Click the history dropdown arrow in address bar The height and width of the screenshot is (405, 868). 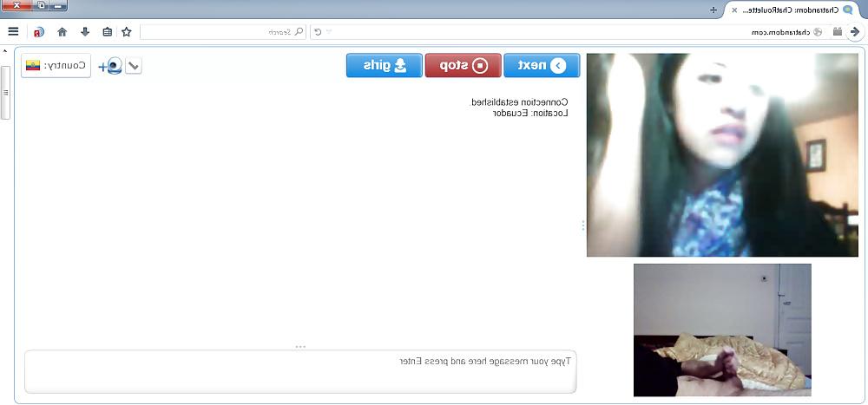point(329,31)
